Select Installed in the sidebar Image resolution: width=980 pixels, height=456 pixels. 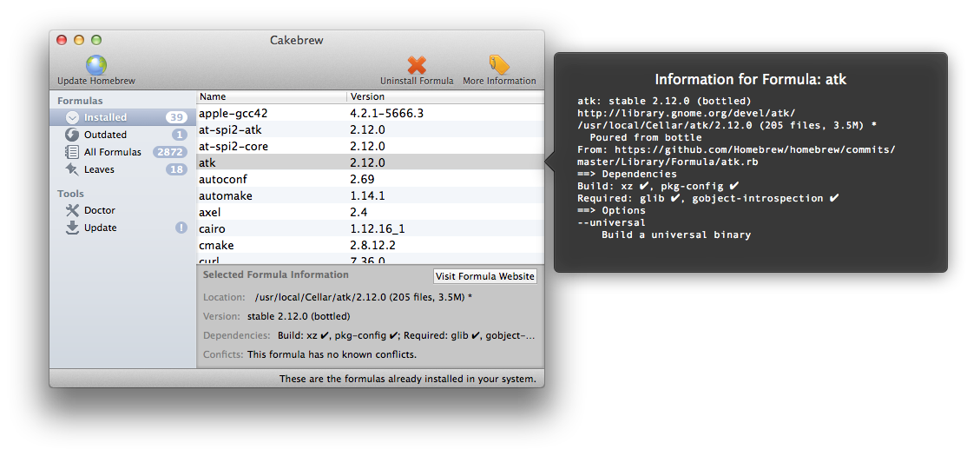[123, 117]
